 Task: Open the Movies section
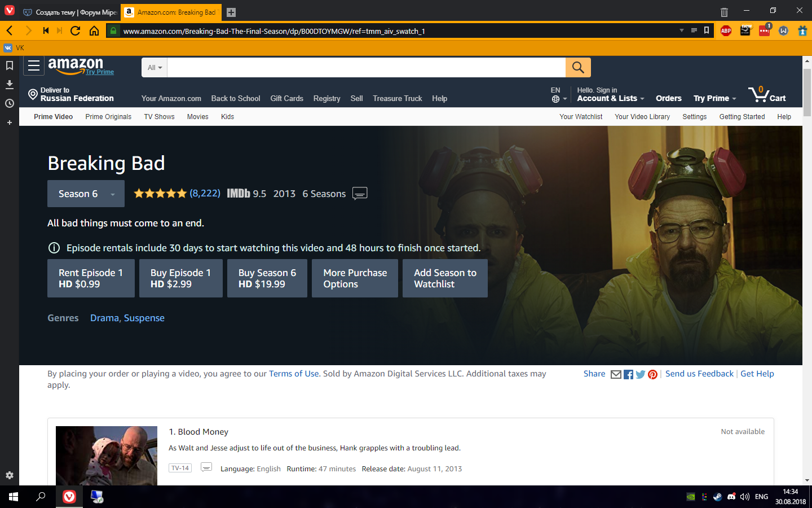(x=198, y=117)
